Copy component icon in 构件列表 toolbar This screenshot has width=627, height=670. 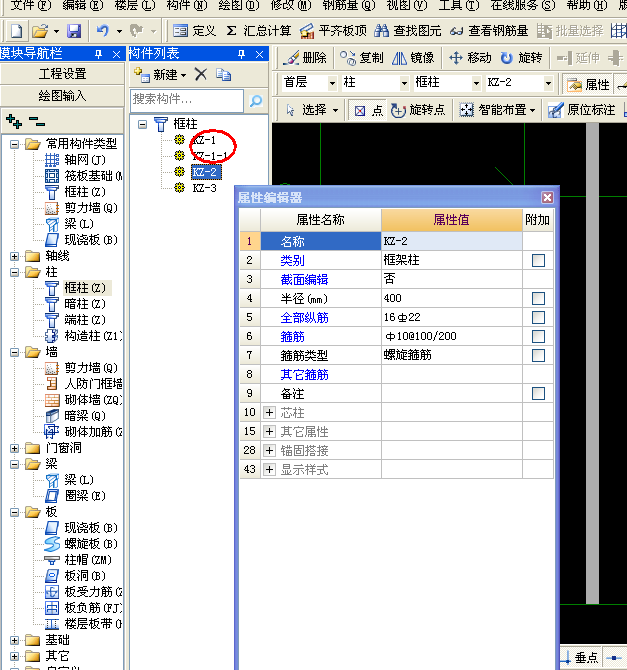tap(224, 75)
